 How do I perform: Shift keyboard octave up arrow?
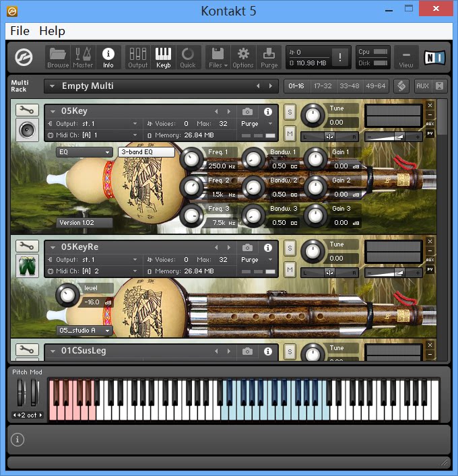point(41,415)
